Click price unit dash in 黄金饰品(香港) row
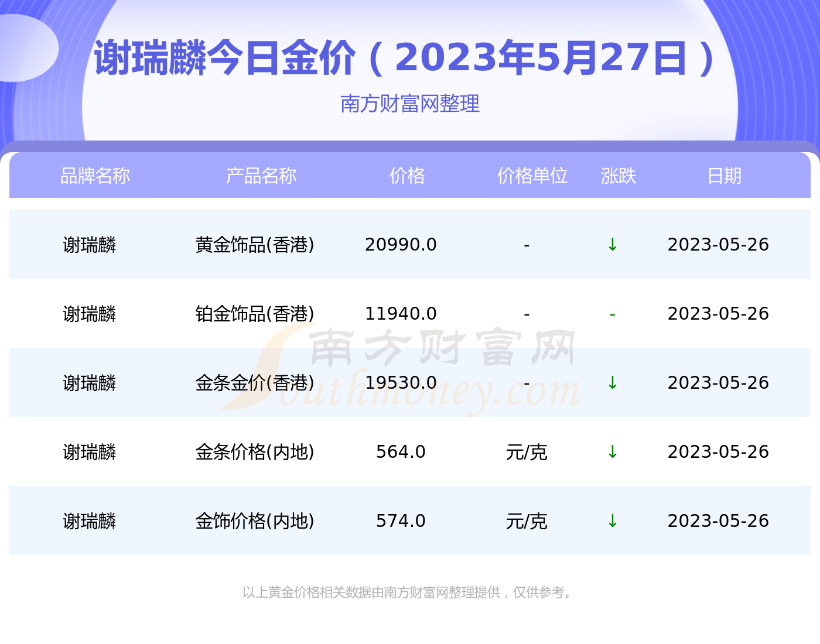Screen dimensions: 820x644 click(x=527, y=245)
